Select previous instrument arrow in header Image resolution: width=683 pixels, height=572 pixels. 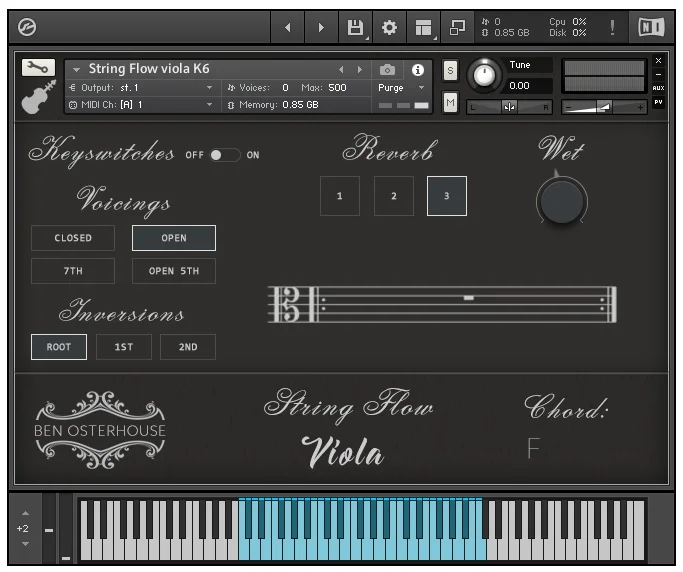[341, 69]
